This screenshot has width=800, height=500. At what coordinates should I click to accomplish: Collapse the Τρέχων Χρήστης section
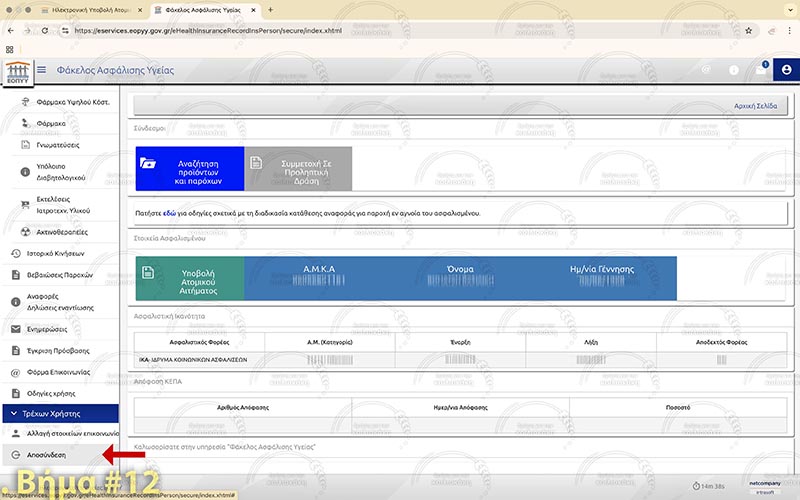coord(59,413)
